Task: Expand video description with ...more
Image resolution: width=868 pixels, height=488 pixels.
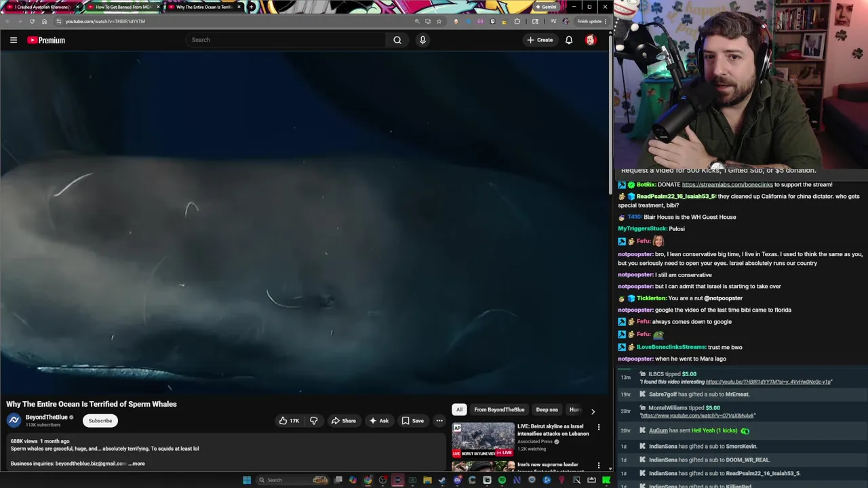Action: 136,464
